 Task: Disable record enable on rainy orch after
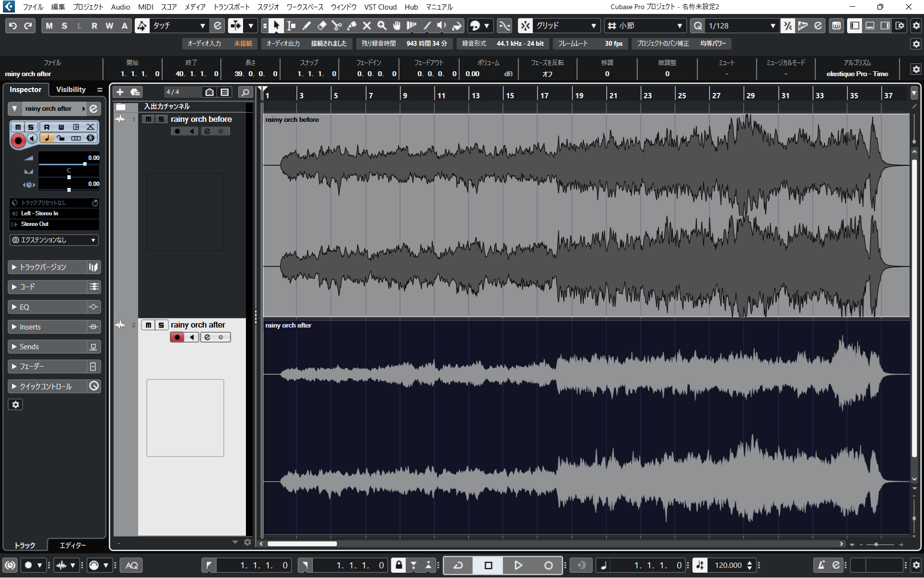coord(177,337)
